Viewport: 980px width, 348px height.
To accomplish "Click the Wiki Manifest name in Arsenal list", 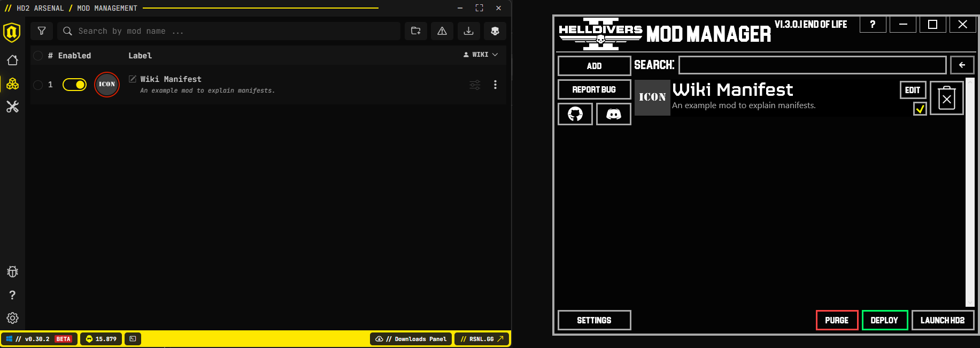I will click(171, 79).
